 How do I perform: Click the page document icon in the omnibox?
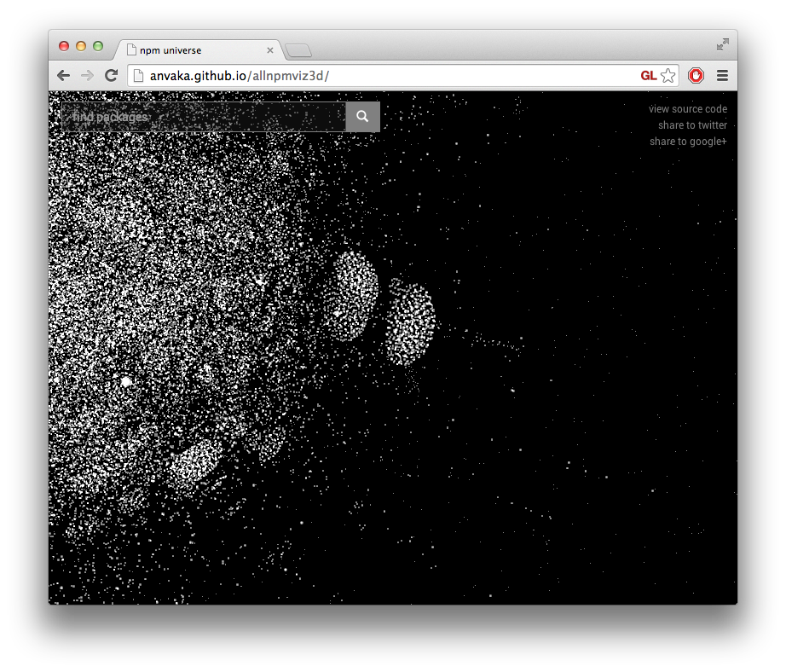click(x=137, y=75)
